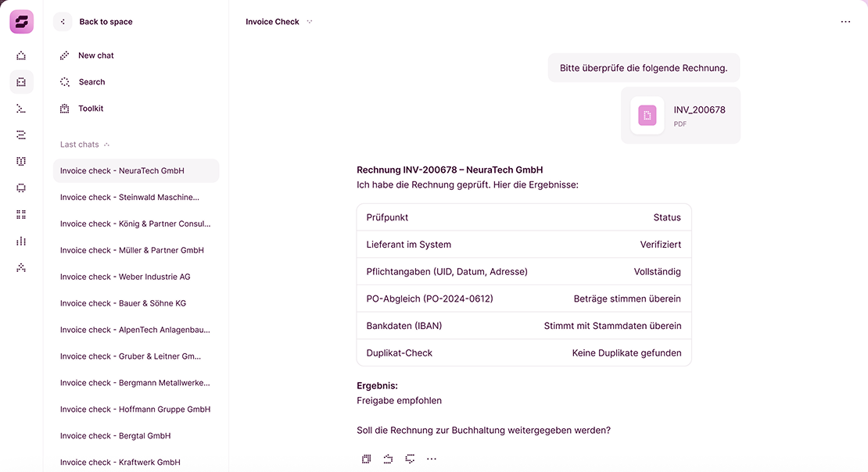Click the Freigabe empfohlen result text

[399, 401]
